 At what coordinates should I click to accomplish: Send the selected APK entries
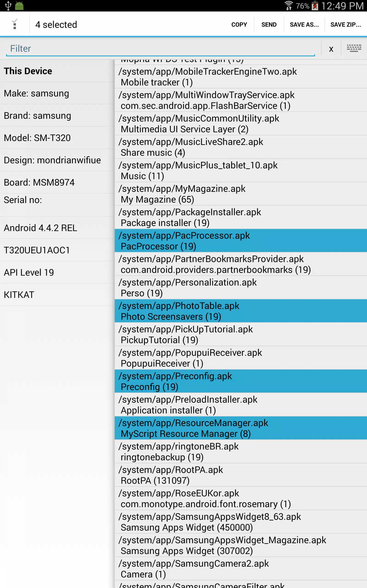[269, 25]
